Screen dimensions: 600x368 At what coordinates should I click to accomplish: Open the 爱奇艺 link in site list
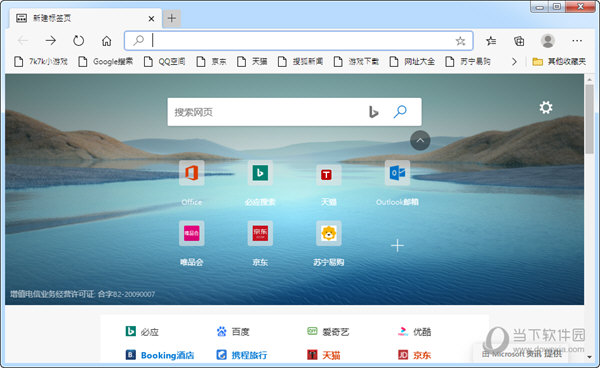(328, 331)
